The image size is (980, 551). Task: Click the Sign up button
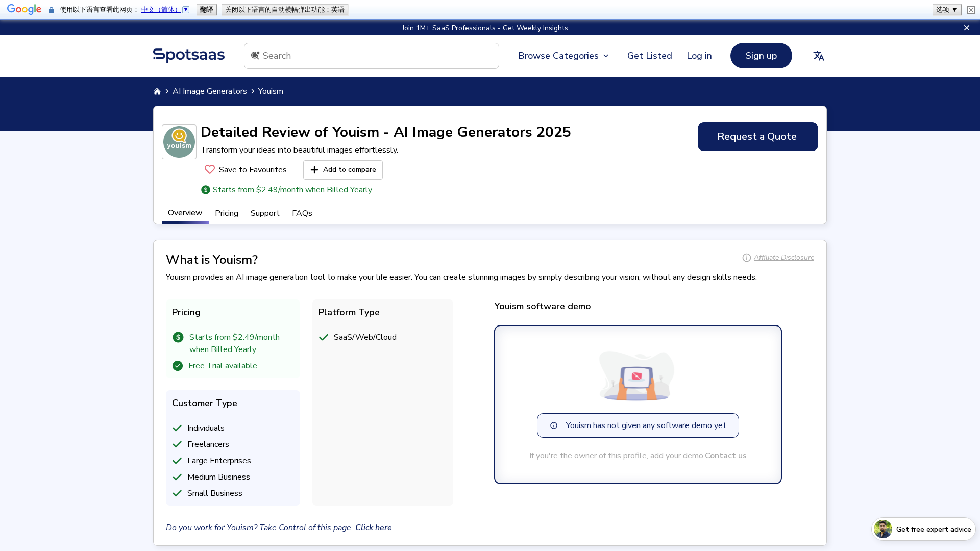pyautogui.click(x=761, y=56)
